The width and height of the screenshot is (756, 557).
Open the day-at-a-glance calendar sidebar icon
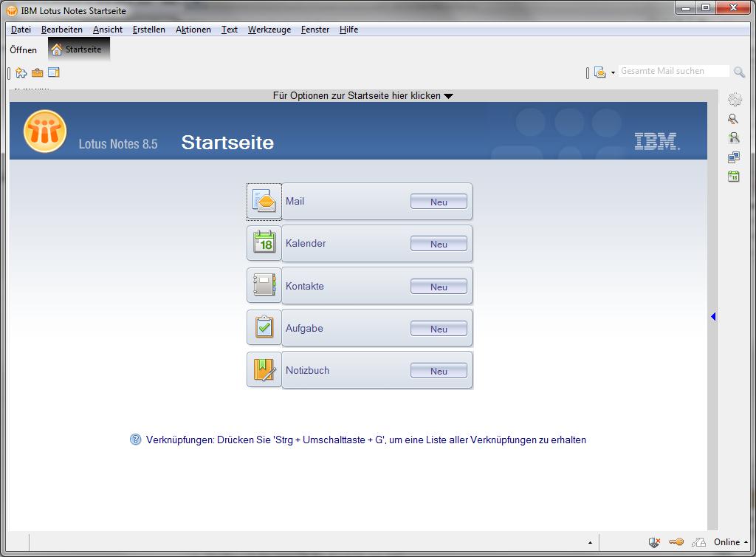[733, 177]
